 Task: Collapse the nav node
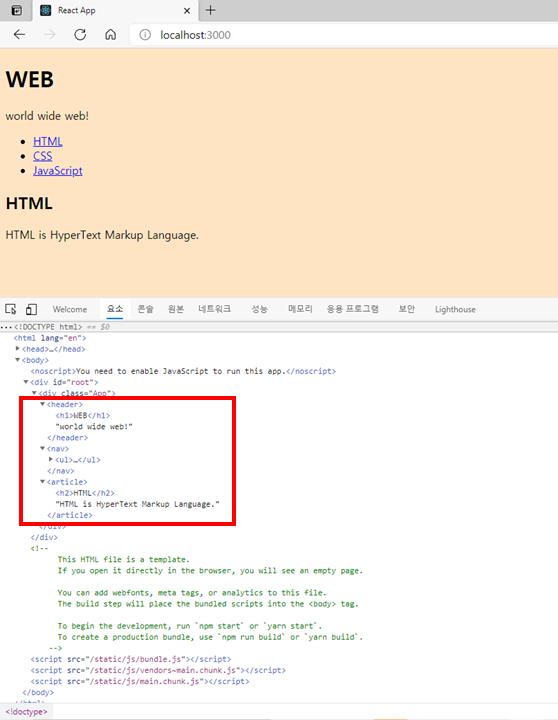[x=43, y=449]
